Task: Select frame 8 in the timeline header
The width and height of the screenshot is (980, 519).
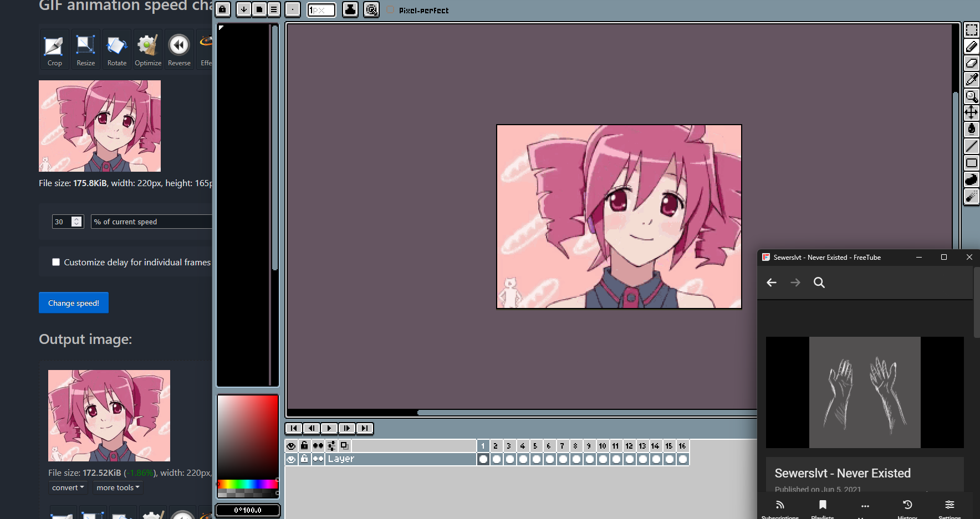Action: 576,446
